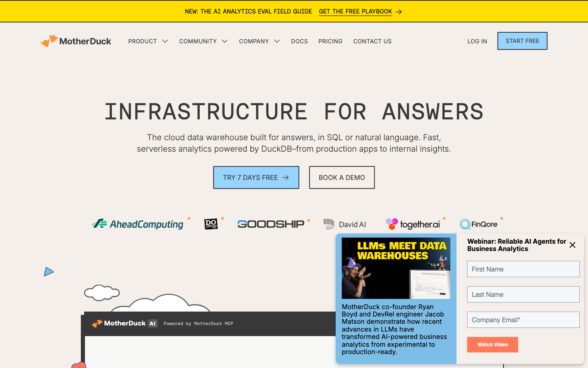
Task: Close the webinar popup
Action: point(572,245)
